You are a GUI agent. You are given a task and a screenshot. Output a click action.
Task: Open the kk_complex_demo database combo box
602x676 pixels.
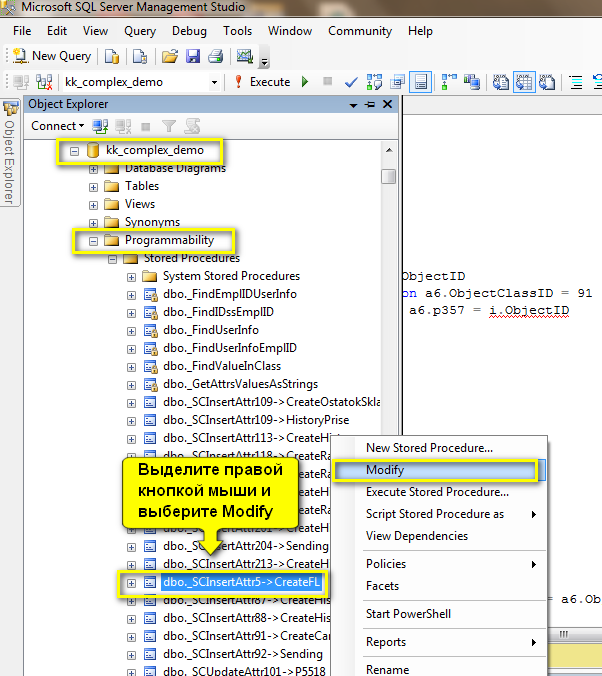click(141, 82)
